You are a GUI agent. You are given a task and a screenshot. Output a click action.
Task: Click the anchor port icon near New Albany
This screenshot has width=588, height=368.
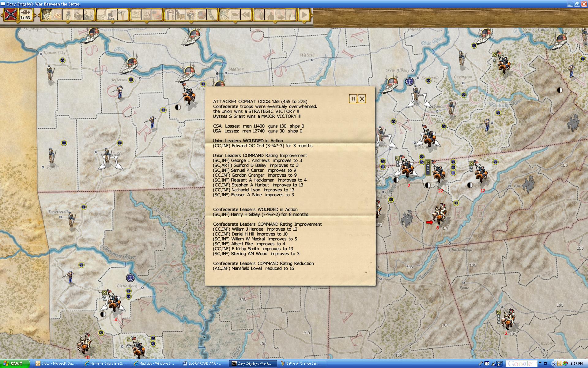pos(409,82)
